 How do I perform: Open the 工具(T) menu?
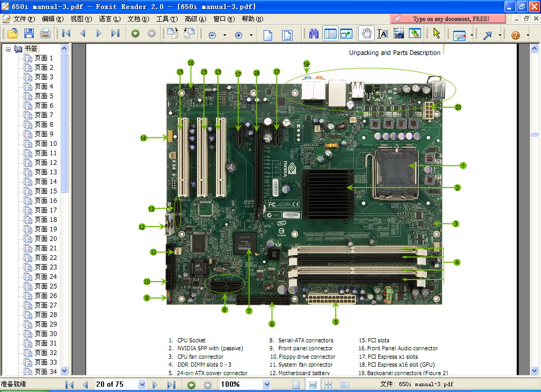[167, 19]
